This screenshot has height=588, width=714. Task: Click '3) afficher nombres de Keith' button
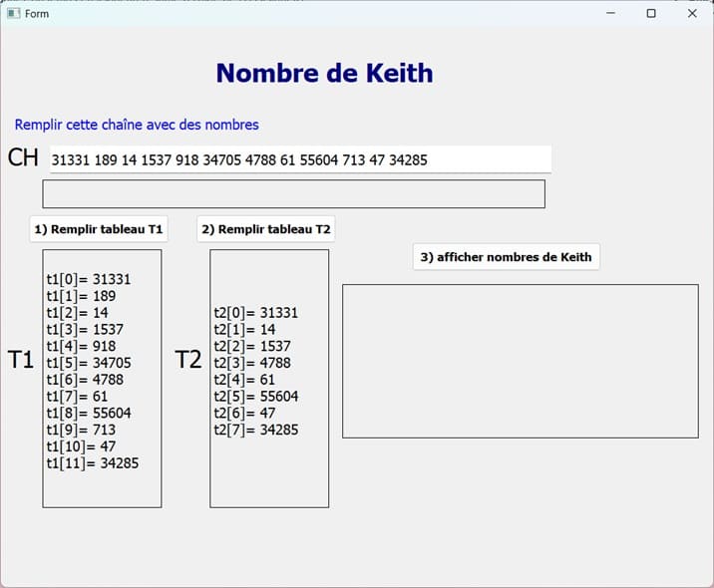coord(506,257)
